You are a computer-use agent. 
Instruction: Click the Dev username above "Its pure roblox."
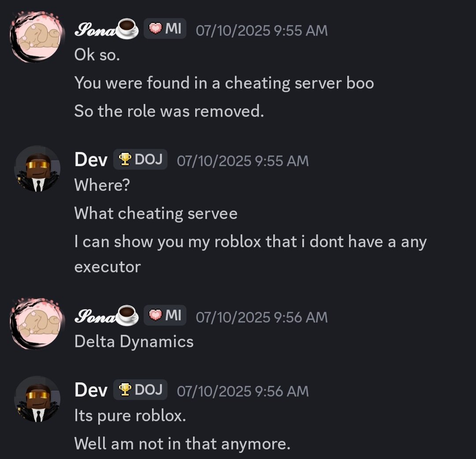pos(91,390)
